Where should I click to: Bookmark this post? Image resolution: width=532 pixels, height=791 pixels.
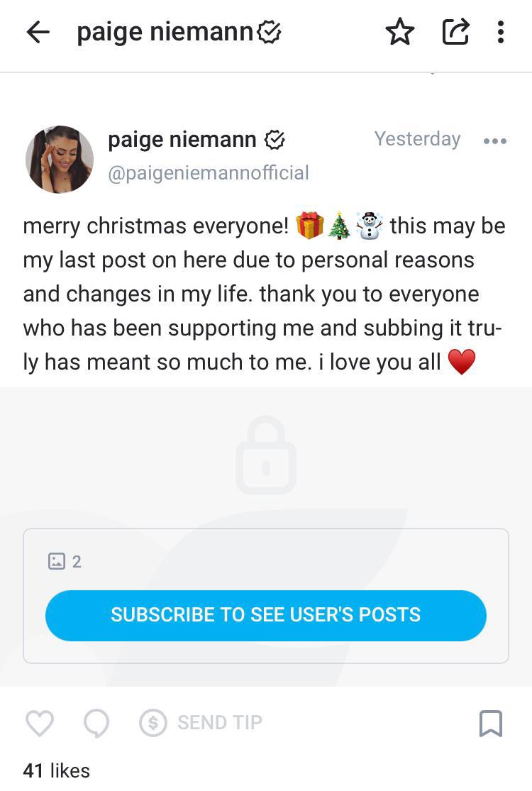click(491, 724)
